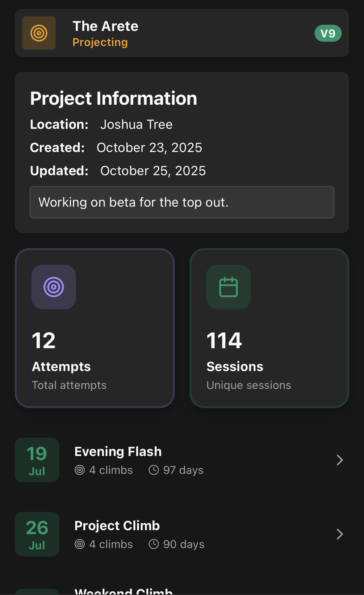Screen dimensions: 364x595
Task: Select the Project Climb session title
Action: 117,525
